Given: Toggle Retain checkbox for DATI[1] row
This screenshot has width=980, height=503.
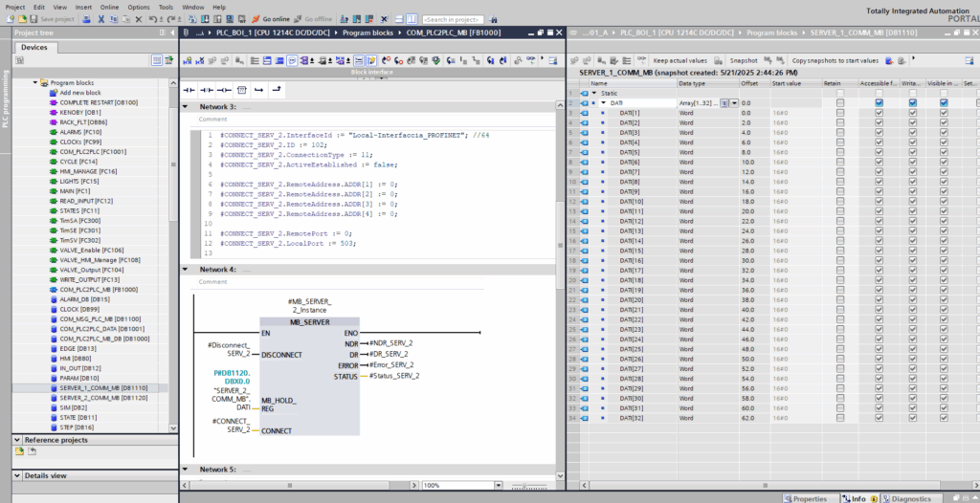Looking at the screenshot, I should (x=840, y=113).
